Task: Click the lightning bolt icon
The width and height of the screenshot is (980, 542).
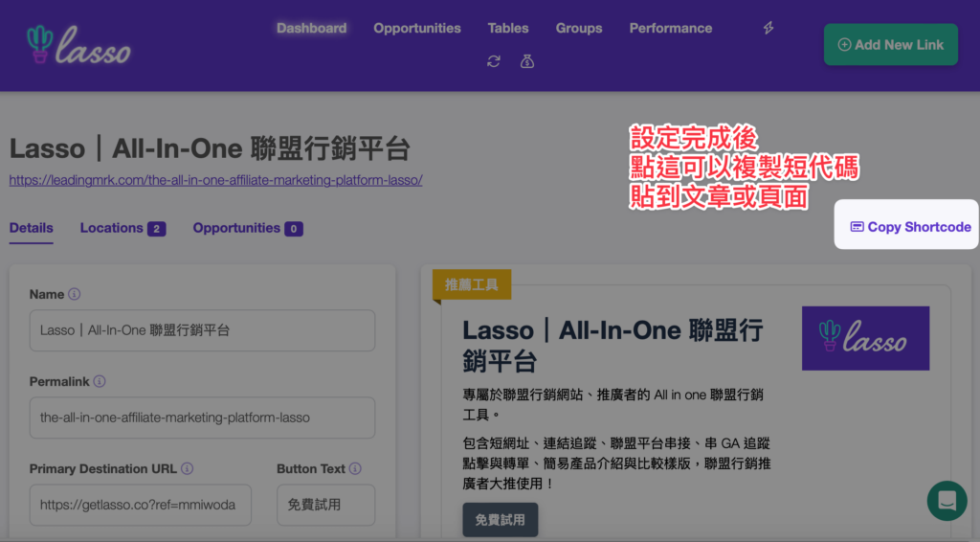Action: tap(768, 28)
